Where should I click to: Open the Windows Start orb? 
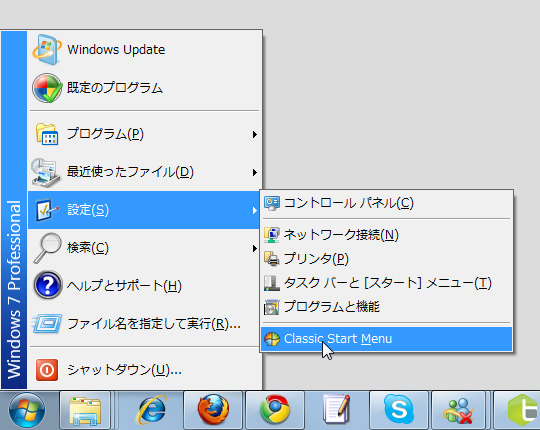coord(27,410)
